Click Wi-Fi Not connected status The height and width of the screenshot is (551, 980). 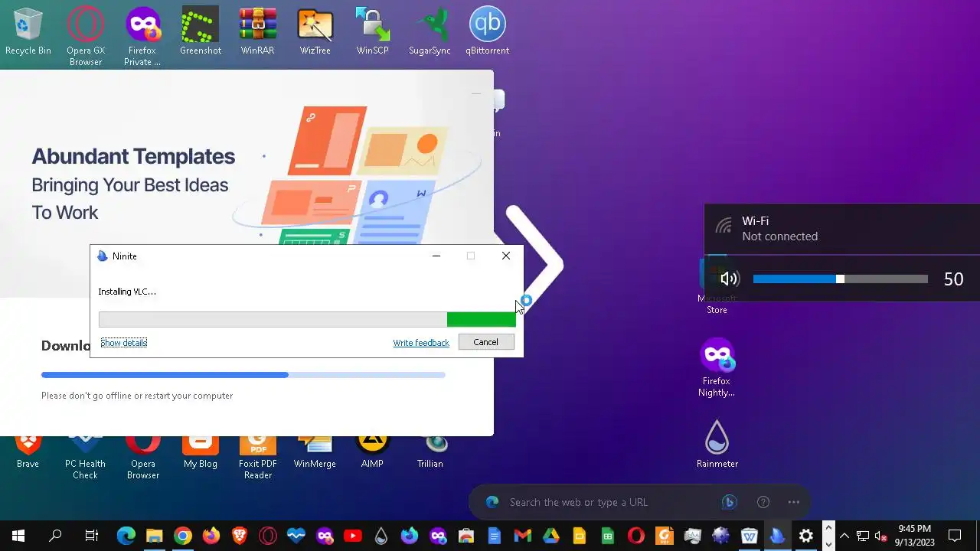tap(842, 228)
